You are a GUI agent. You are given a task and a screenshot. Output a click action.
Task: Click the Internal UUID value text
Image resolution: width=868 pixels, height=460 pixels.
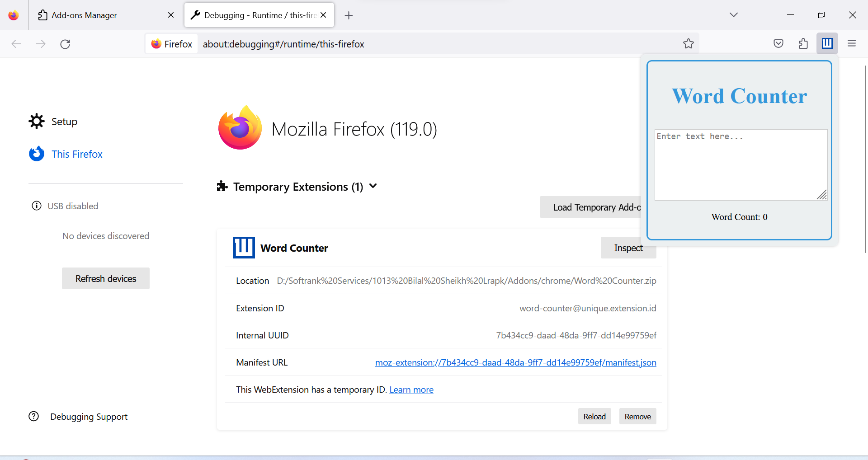(x=576, y=335)
